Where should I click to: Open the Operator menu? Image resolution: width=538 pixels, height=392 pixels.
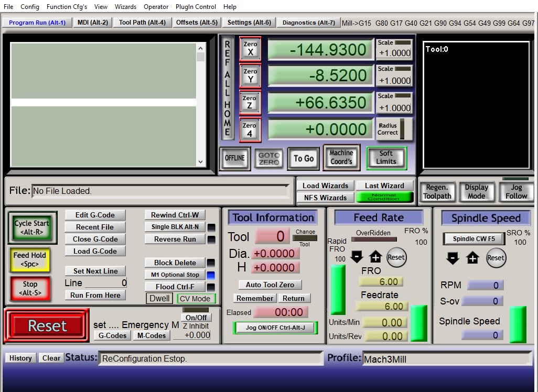(x=156, y=6)
